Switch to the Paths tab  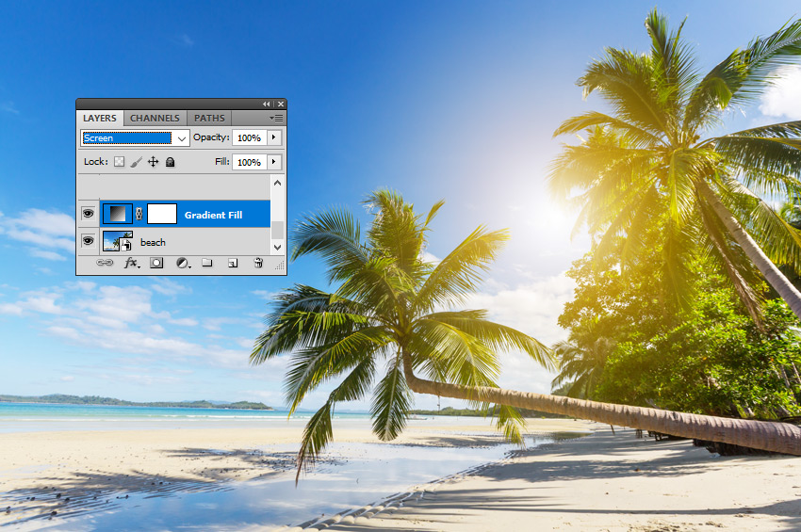tap(209, 118)
